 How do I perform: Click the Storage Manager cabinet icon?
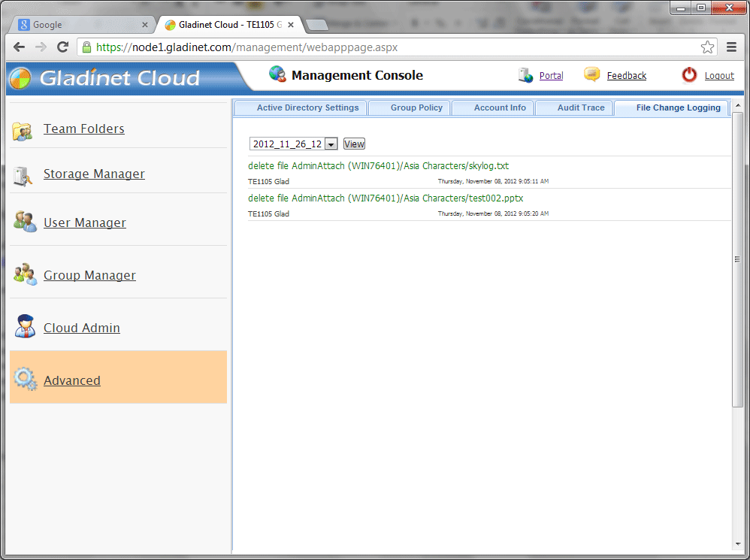(x=23, y=175)
